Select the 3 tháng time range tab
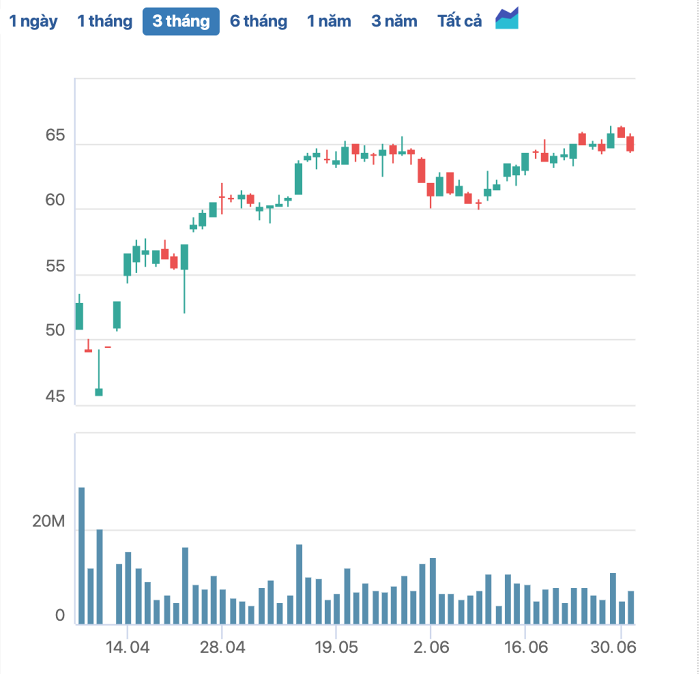 [x=181, y=21]
